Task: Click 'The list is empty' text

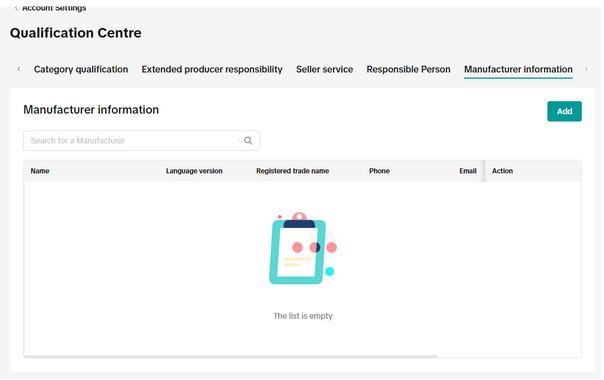Action: pyautogui.click(x=303, y=316)
